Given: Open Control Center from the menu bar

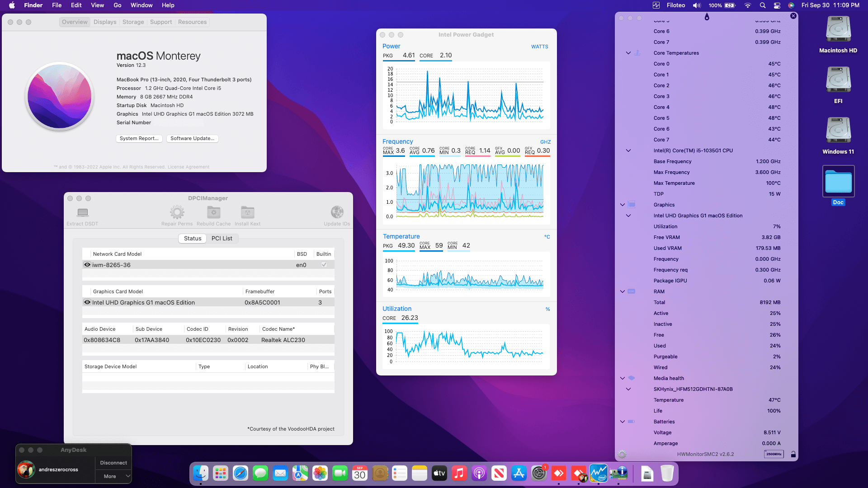Looking at the screenshot, I should pos(777,5).
